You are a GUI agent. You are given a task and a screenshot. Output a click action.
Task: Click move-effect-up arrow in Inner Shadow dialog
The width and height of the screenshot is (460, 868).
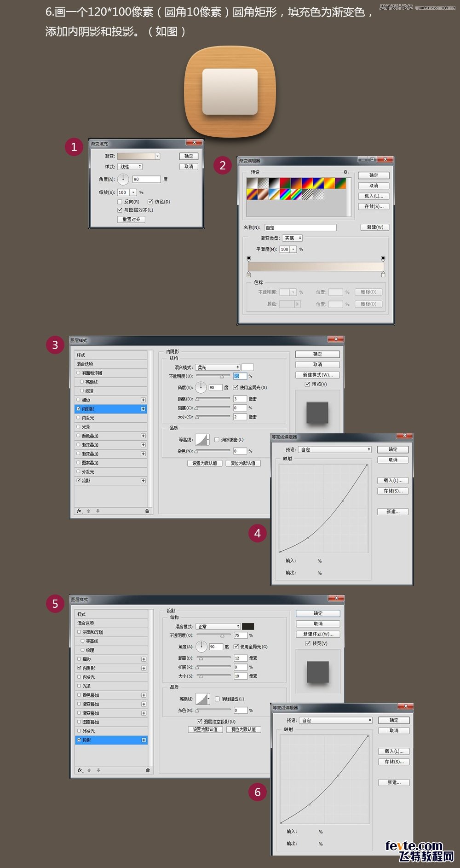(x=89, y=511)
